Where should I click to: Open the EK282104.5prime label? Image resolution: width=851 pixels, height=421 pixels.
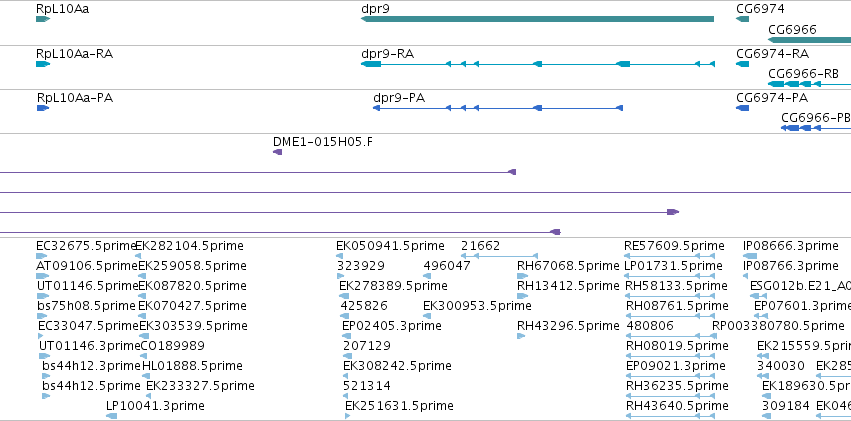pyautogui.click(x=189, y=246)
